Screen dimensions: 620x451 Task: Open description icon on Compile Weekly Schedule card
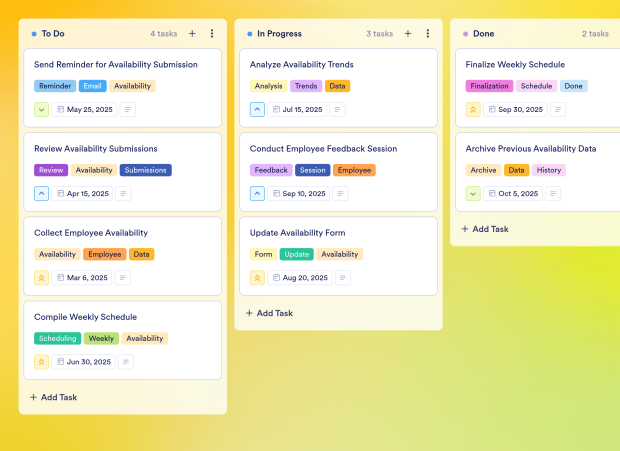(x=126, y=362)
